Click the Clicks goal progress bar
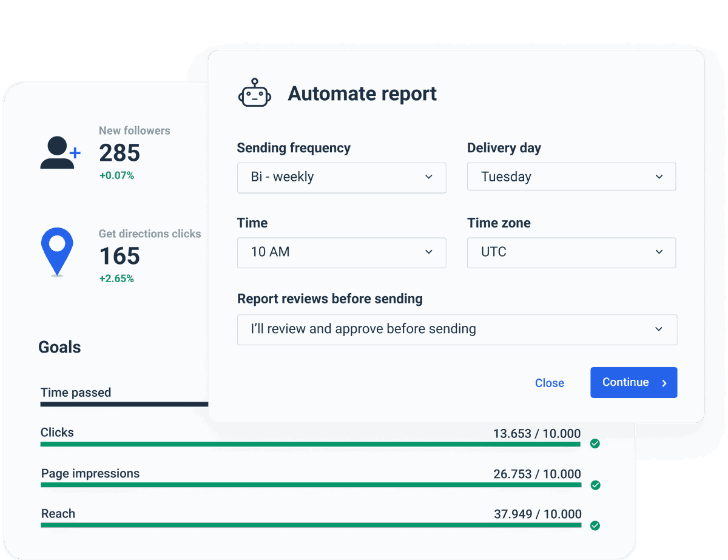The width and height of the screenshot is (728, 560). click(311, 444)
